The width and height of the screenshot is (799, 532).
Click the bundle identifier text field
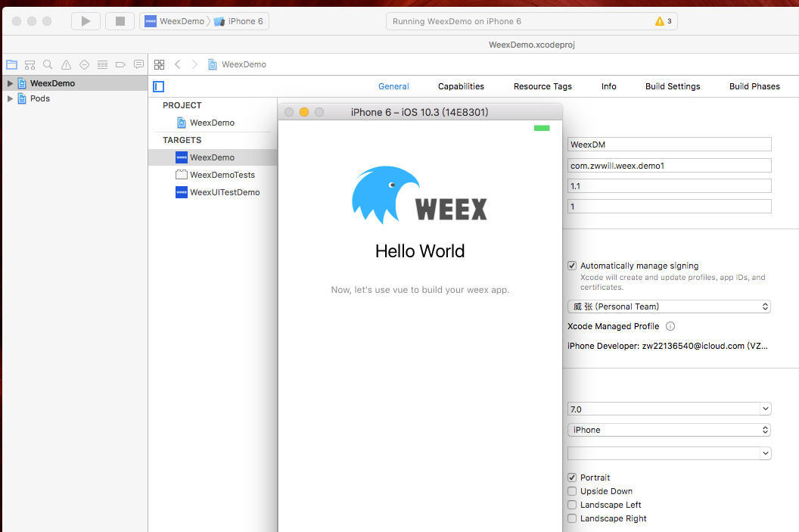pos(669,165)
